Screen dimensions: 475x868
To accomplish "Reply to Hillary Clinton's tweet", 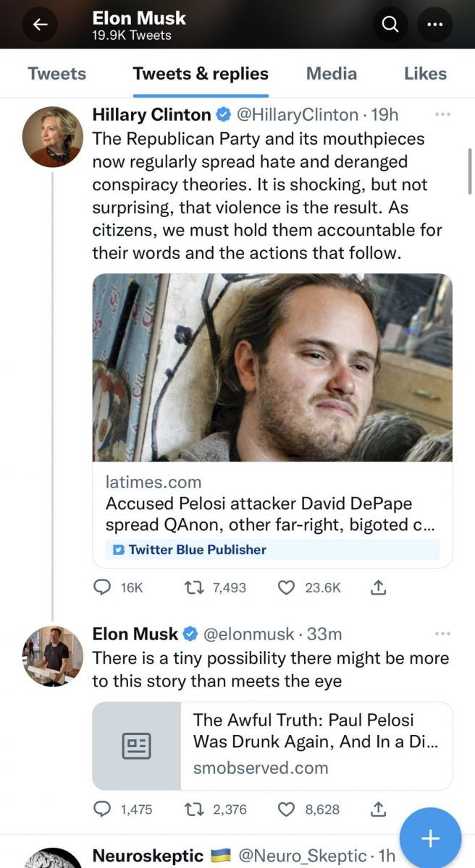I will tap(103, 587).
